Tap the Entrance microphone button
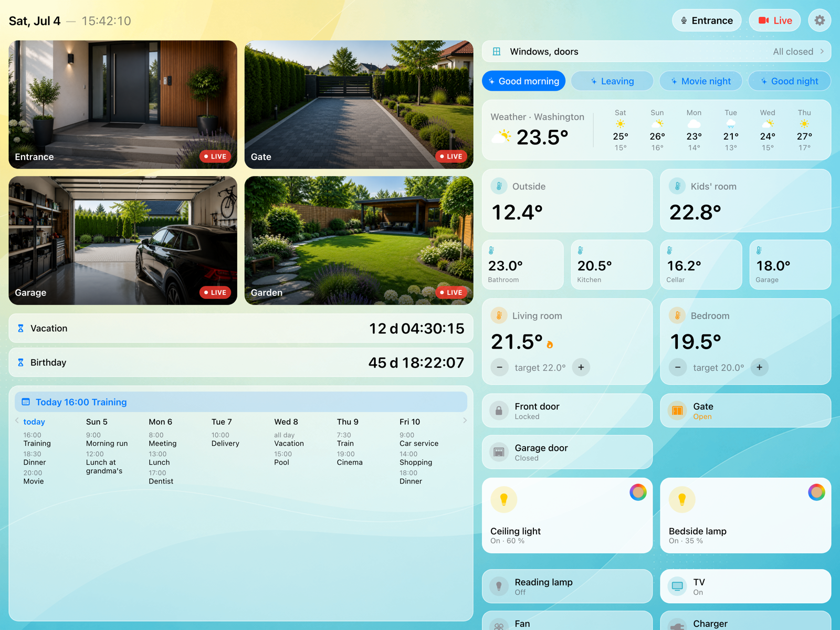 tap(707, 20)
